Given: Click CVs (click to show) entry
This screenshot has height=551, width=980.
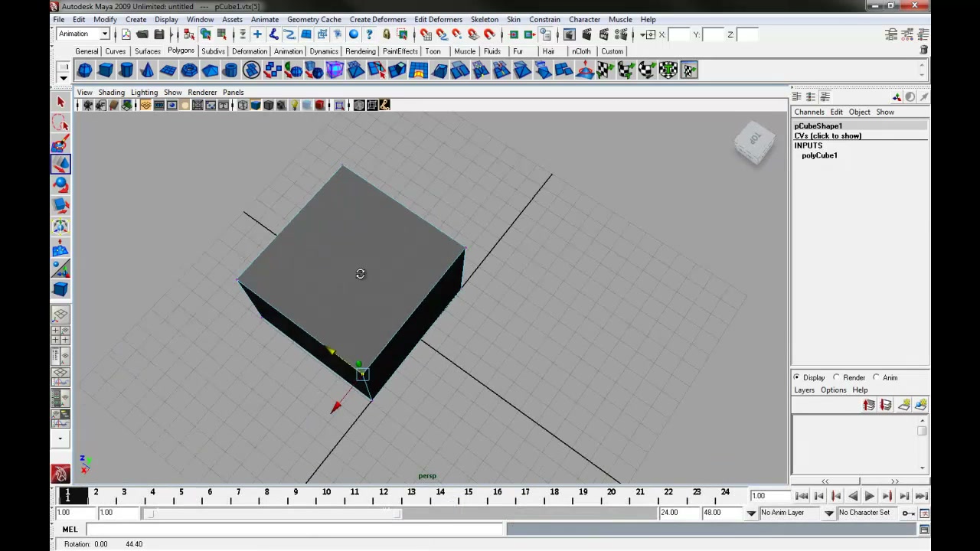Looking at the screenshot, I should coord(828,135).
